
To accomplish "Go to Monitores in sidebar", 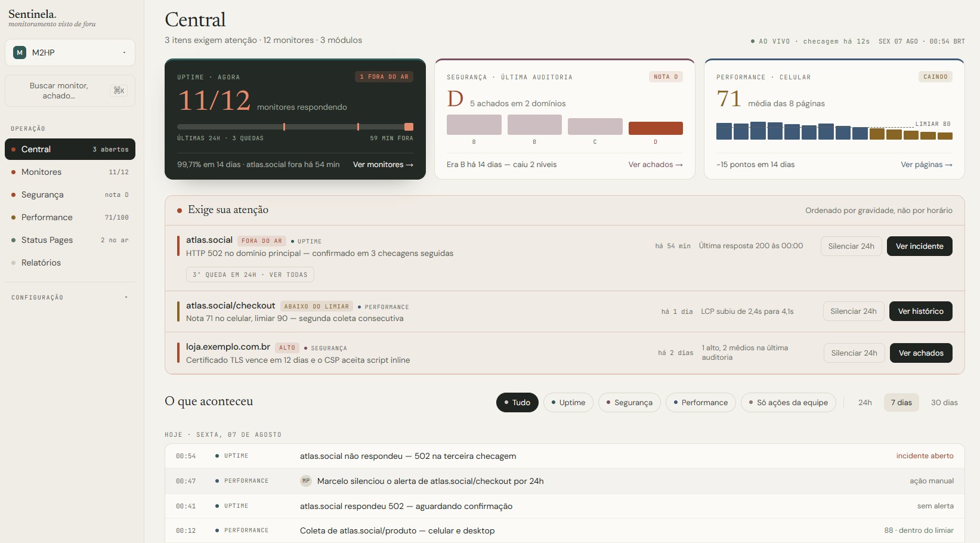I will tap(70, 172).
